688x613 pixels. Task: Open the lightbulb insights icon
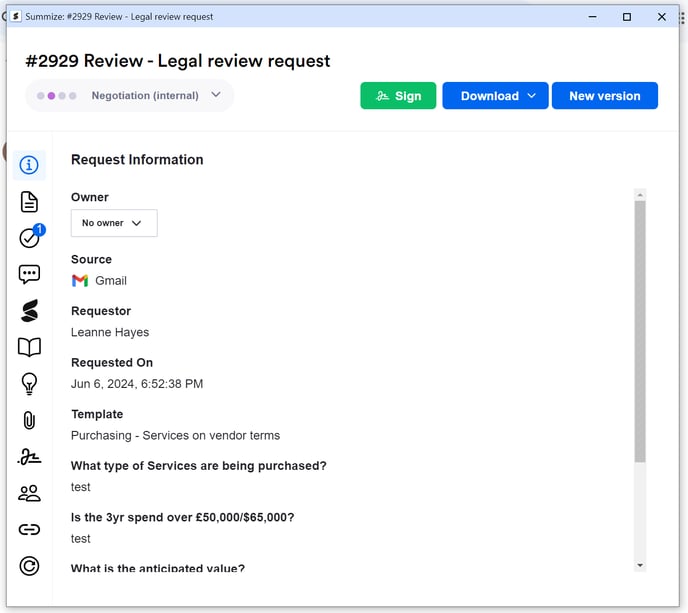pyautogui.click(x=29, y=383)
